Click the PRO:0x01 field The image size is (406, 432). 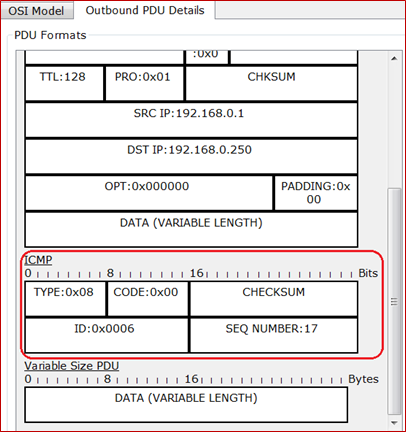tap(144, 83)
